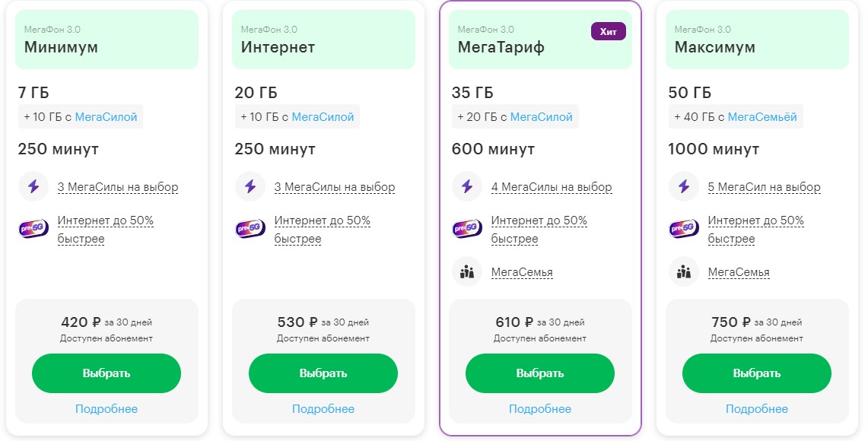This screenshot has width=868, height=441.
Task: Choose the Интернет plan for 530 ₽
Action: coord(323,373)
